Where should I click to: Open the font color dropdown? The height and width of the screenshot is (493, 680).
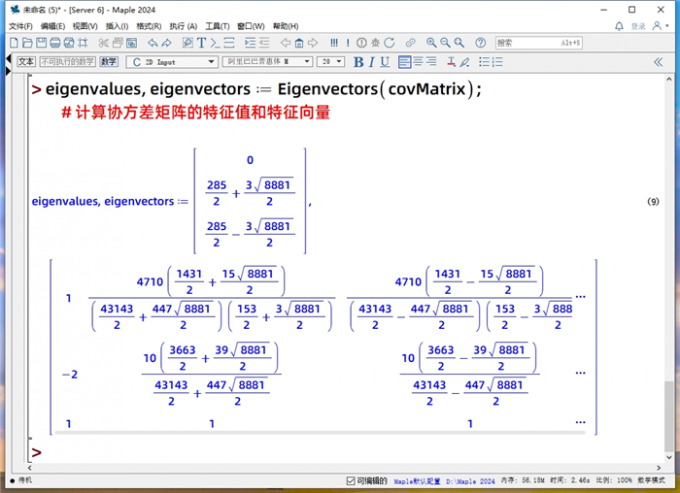[451, 62]
